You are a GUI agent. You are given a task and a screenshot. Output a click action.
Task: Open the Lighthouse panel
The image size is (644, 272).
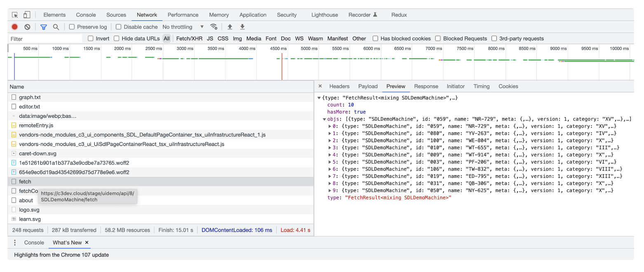[324, 14]
